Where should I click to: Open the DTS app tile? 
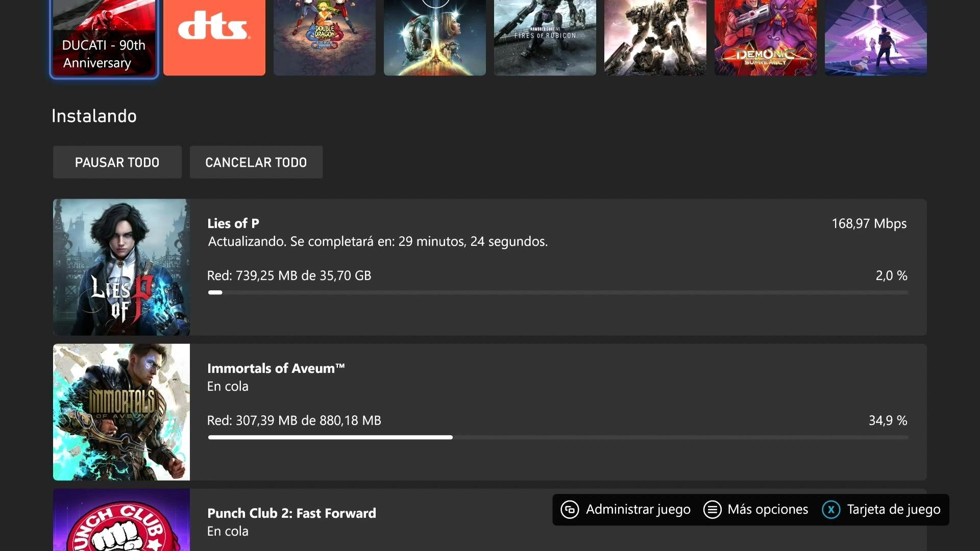(x=214, y=38)
